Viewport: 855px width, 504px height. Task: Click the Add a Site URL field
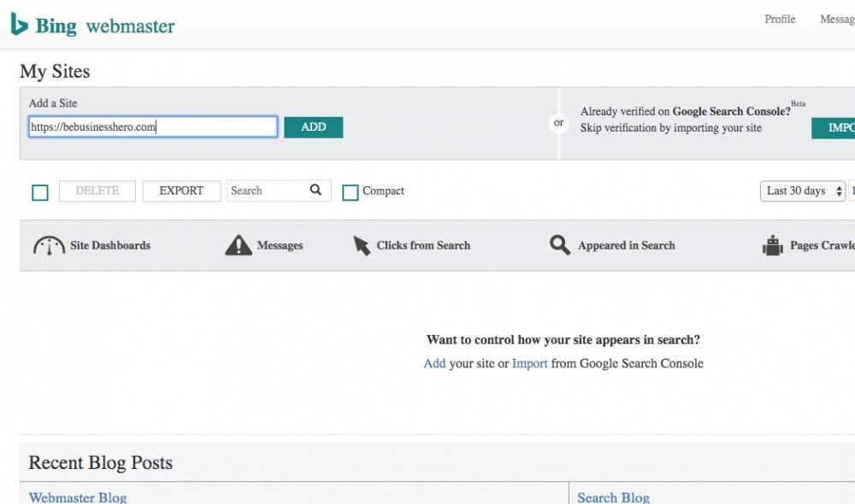(153, 126)
